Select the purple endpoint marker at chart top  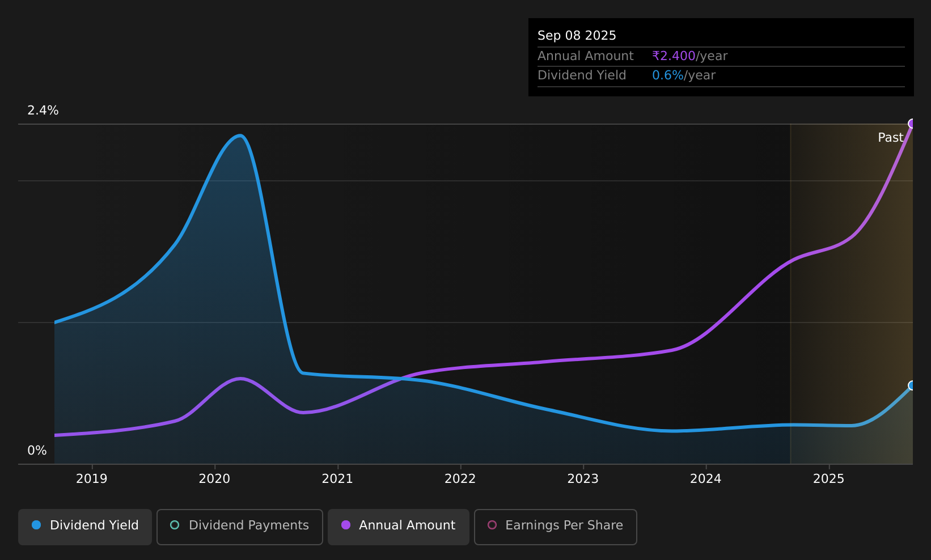tap(912, 124)
